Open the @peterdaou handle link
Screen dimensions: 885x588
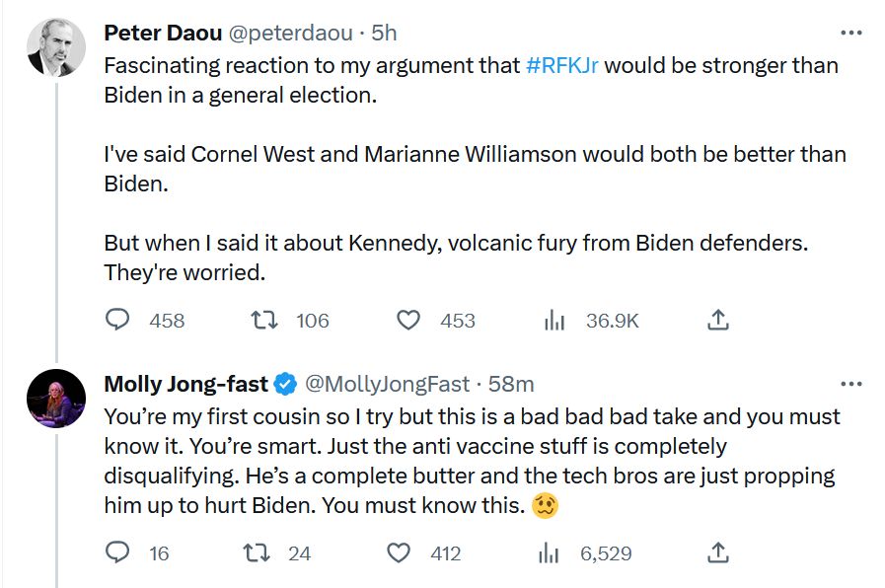290,33
